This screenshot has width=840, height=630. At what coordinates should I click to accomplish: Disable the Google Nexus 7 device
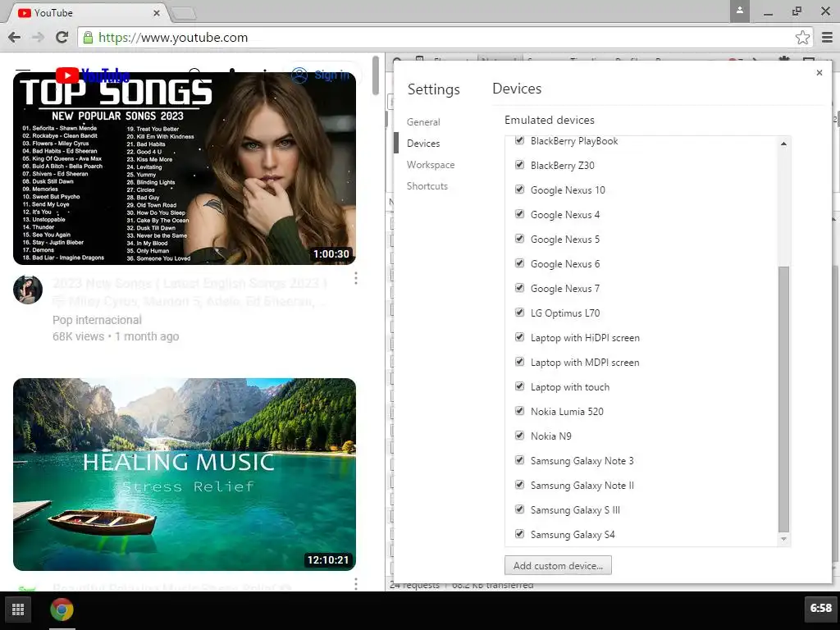(x=519, y=288)
